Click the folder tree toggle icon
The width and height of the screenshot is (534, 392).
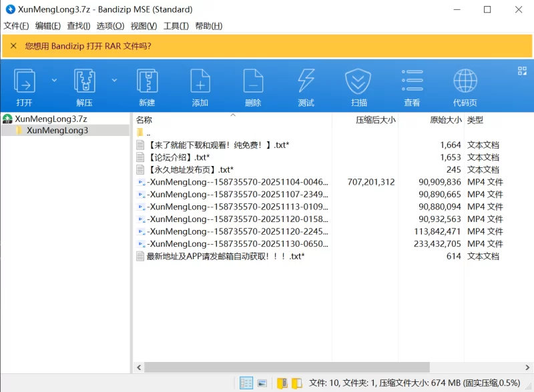(x=297, y=383)
